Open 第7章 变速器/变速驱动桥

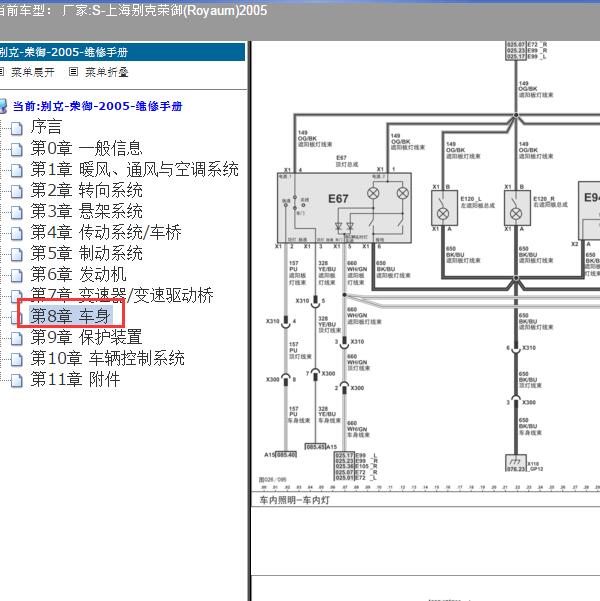122,295
